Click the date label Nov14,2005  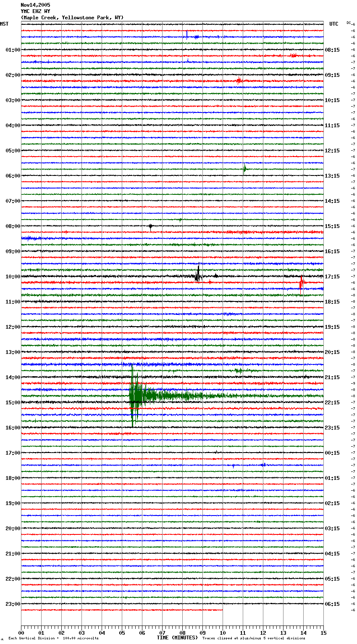coord(35,5)
